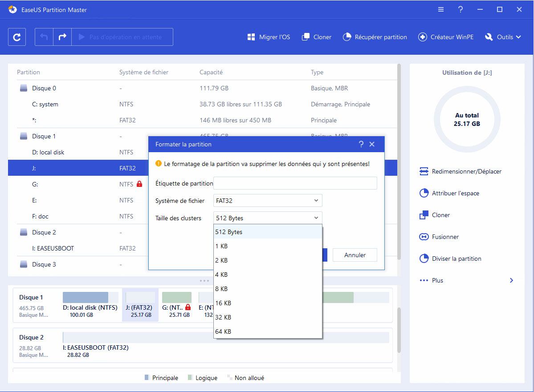534x392 pixels.
Task: Click Cloner in the right side panel
Action: pyautogui.click(x=435, y=215)
